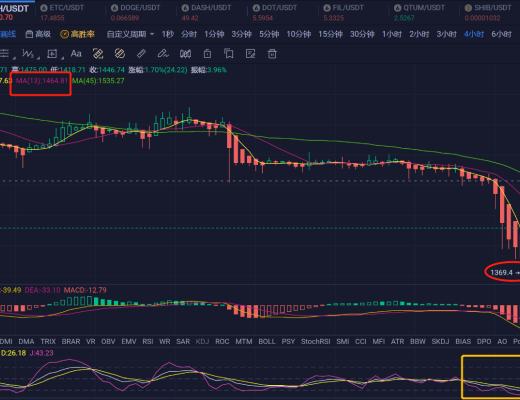This screenshot has width=520, height=400.
Task: Open the 高级 advanced option
Action: pos(38,34)
